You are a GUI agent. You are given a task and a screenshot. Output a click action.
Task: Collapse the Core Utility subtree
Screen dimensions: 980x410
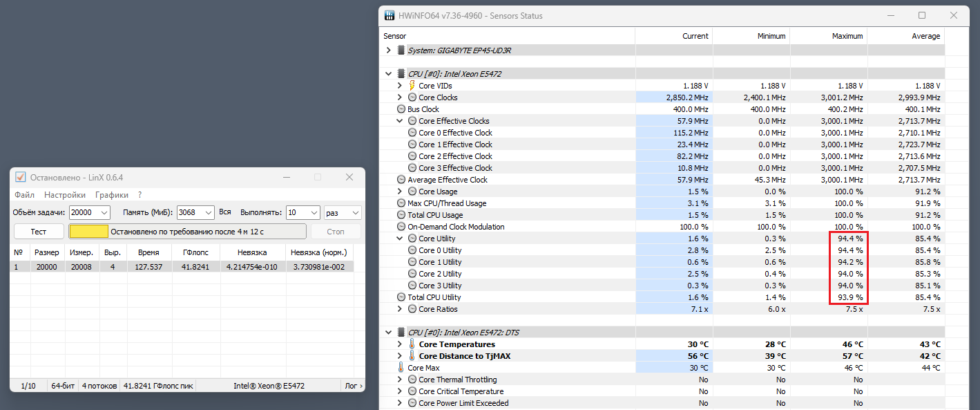(400, 239)
